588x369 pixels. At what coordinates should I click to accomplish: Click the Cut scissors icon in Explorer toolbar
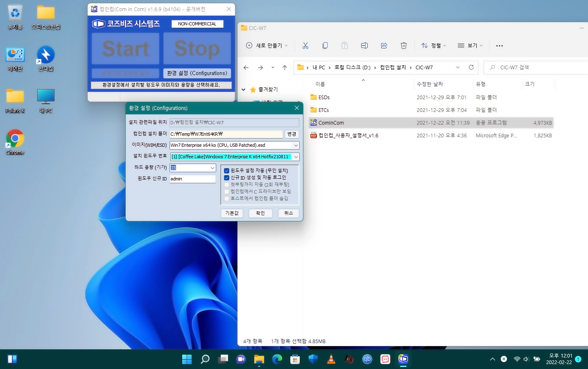pos(305,46)
